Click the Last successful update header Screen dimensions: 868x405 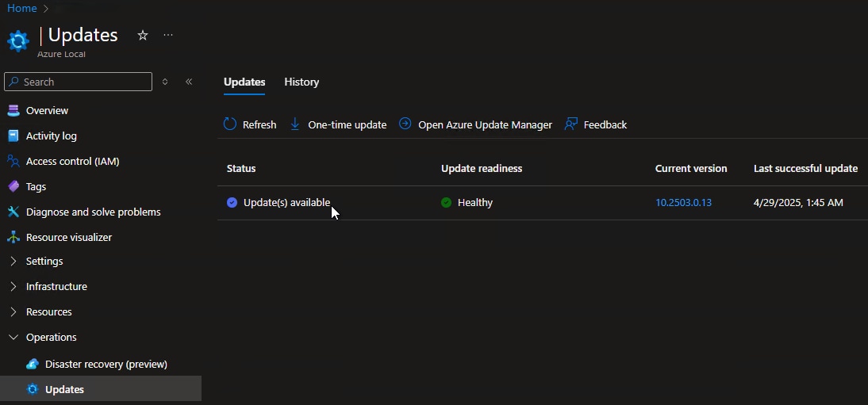coord(805,168)
